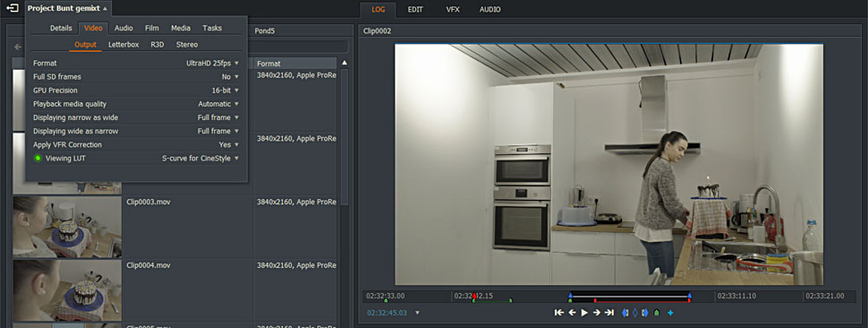Clear the marks with diamond icon
This screenshot has width=868, height=328.
[635, 313]
